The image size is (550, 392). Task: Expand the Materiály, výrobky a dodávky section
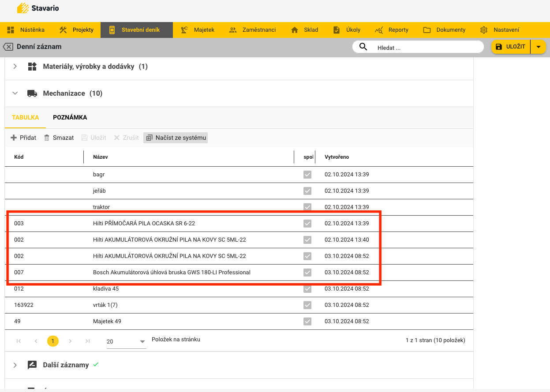point(15,67)
